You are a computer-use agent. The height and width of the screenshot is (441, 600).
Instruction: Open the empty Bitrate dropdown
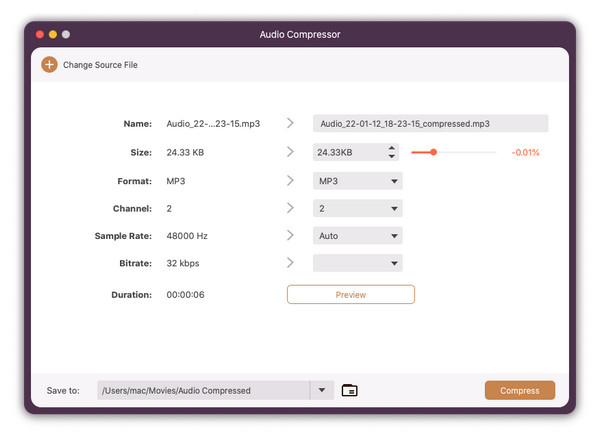coord(357,263)
